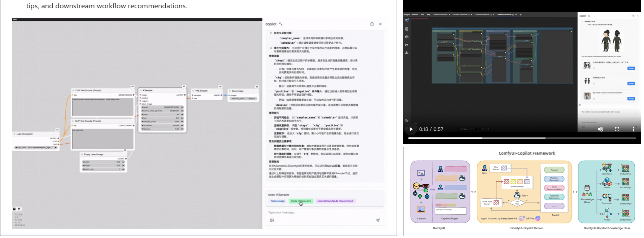Select the Big-Head Cartoon Character thumbnail
Image resolution: width=644 pixels, height=238 pixels.
click(587, 96)
